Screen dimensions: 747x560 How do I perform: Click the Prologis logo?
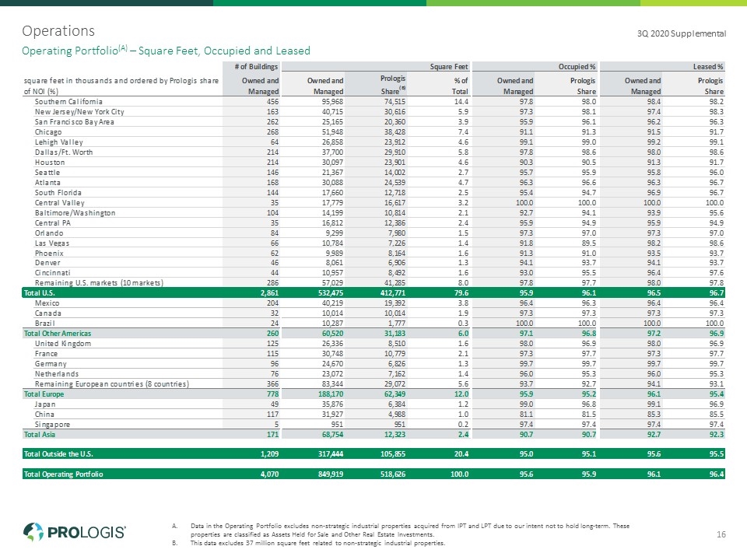coord(75,532)
